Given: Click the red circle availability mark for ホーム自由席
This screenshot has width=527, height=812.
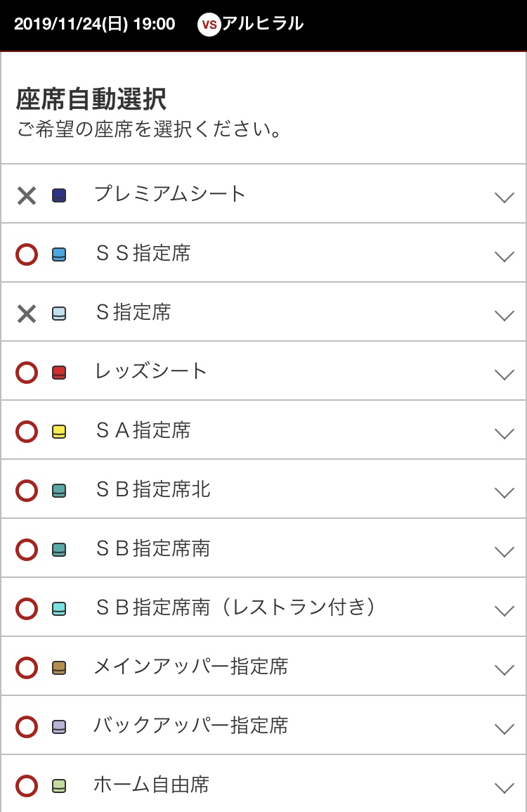Looking at the screenshot, I should coord(27,786).
